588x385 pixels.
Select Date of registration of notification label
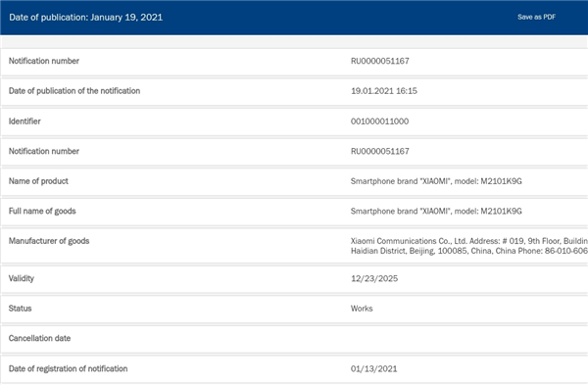[69, 369]
